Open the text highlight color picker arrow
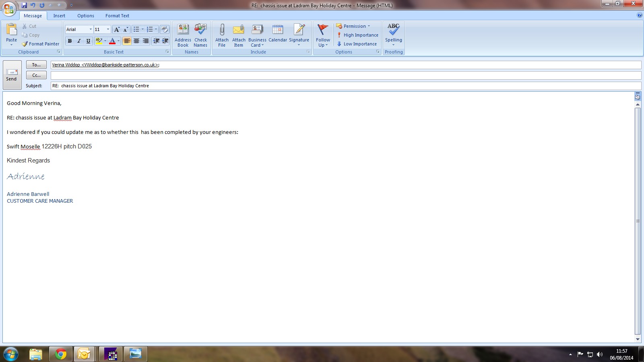 (105, 41)
